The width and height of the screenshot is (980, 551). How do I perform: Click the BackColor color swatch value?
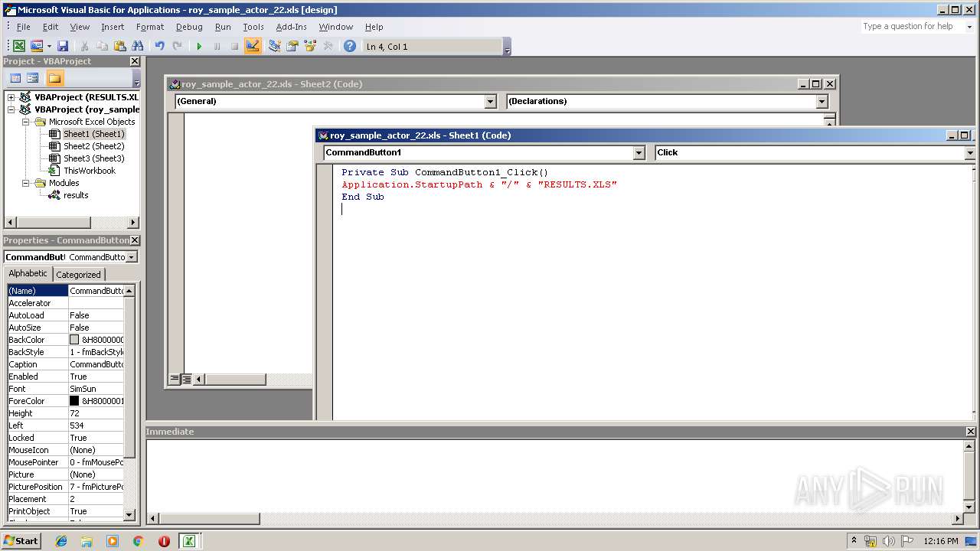tap(74, 340)
